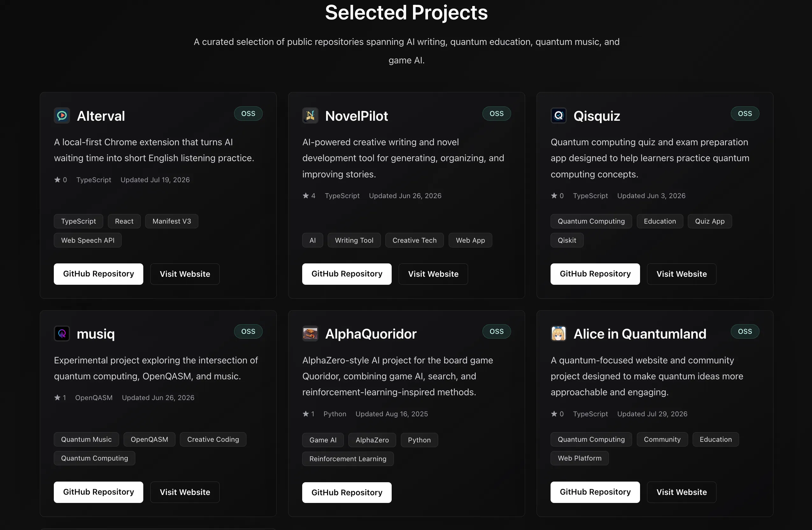Viewport: 812px width, 530px height.
Task: Click the AlphaQuoridor board game icon
Action: (x=310, y=334)
